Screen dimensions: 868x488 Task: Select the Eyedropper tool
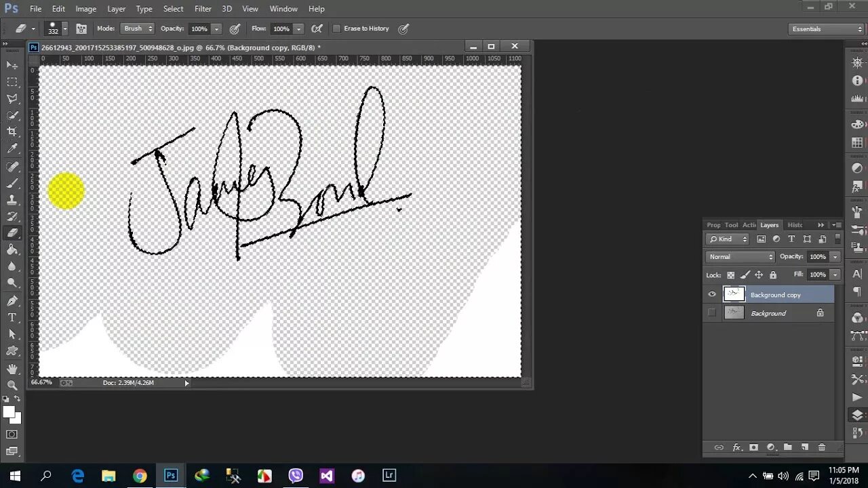(12, 149)
